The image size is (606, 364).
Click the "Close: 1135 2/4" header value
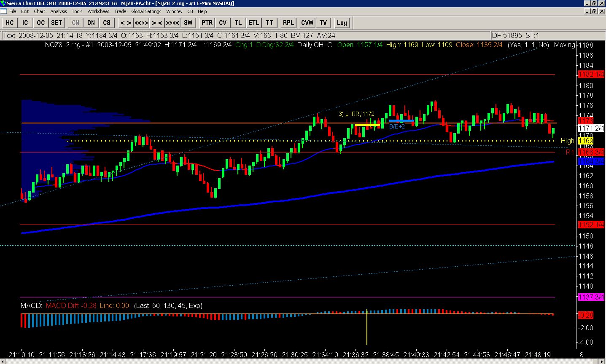click(x=479, y=45)
